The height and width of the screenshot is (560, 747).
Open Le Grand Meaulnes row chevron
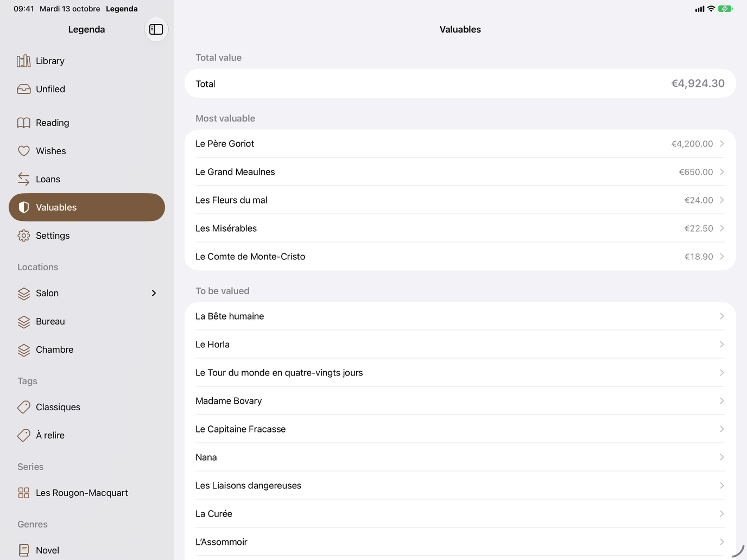(721, 171)
